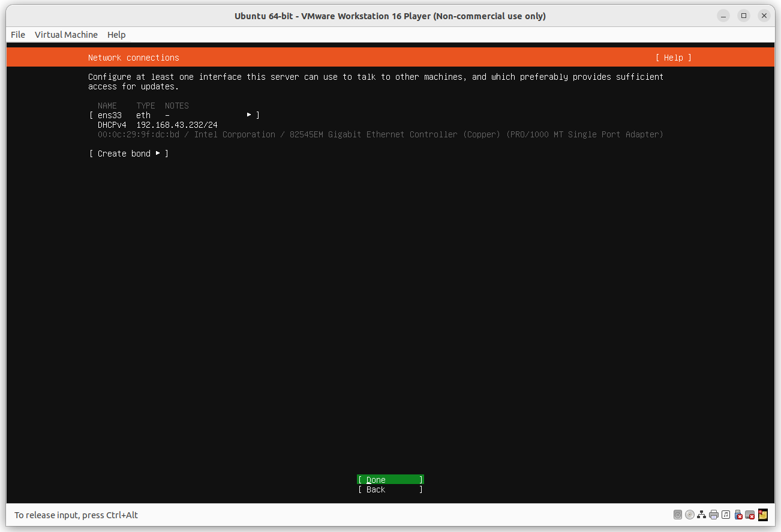Image resolution: width=781 pixels, height=532 pixels.
Task: Click the virtual network adapter icon
Action: pyautogui.click(x=702, y=515)
